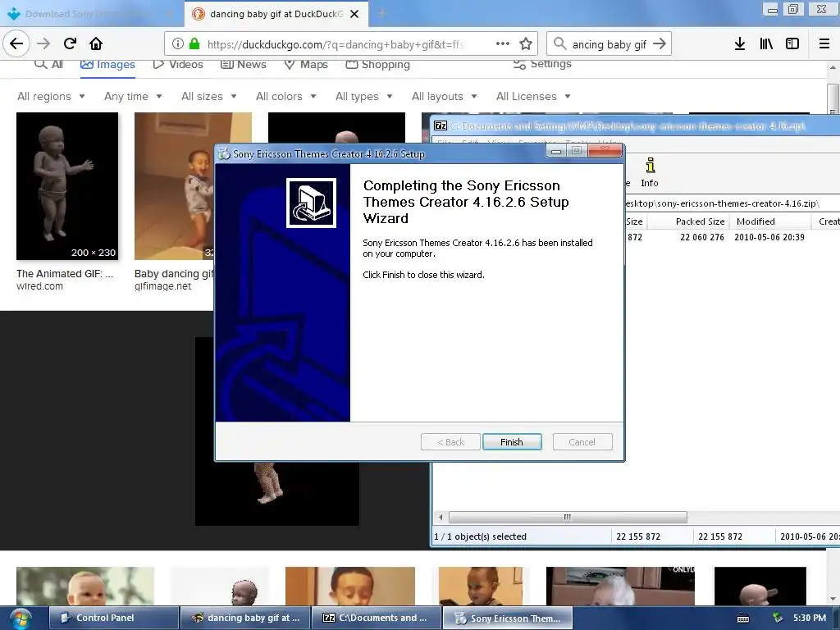
Task: Click Finish to close the setup wizard
Action: coord(512,442)
